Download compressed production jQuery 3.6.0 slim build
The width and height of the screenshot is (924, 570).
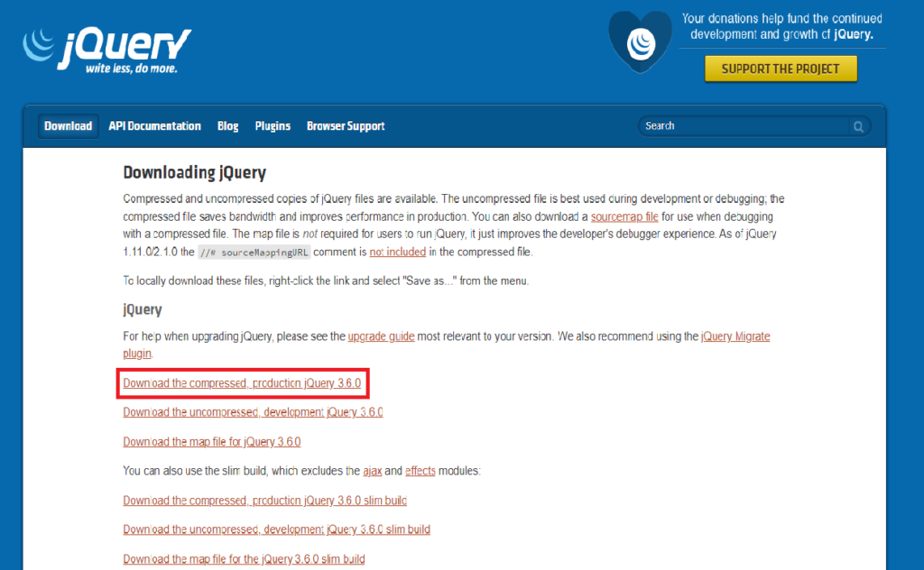(x=264, y=501)
